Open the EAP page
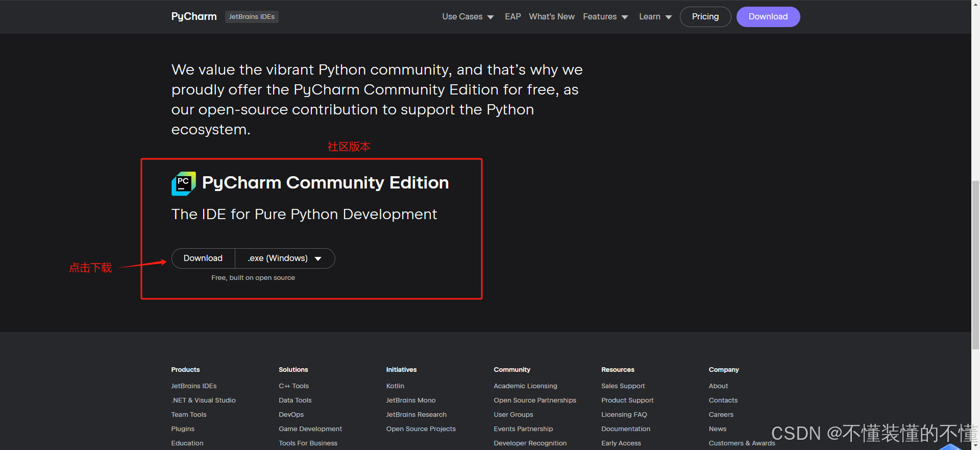 (513, 17)
